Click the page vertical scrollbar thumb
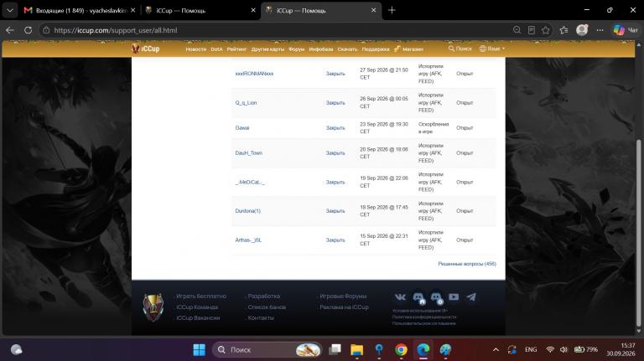644x361 pixels. point(639,232)
